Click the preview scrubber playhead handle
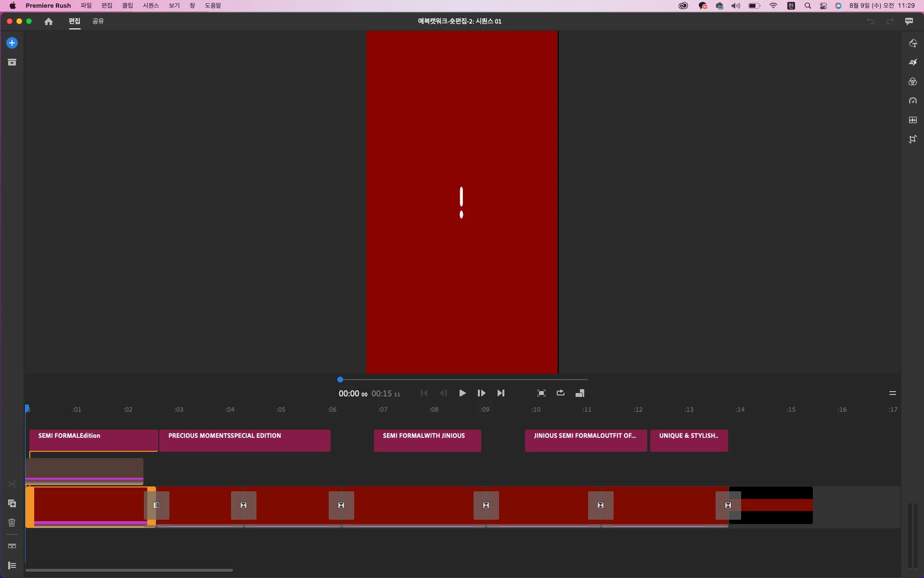Image resolution: width=924 pixels, height=578 pixels. (x=340, y=380)
